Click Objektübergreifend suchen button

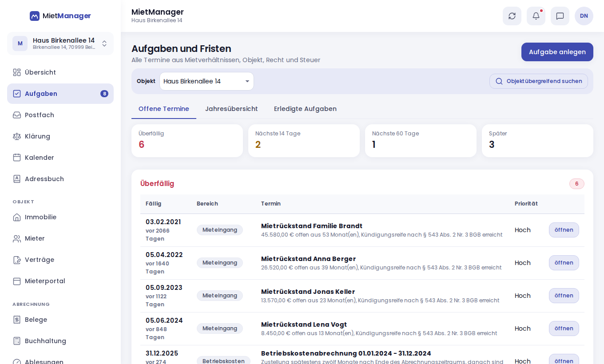[539, 81]
